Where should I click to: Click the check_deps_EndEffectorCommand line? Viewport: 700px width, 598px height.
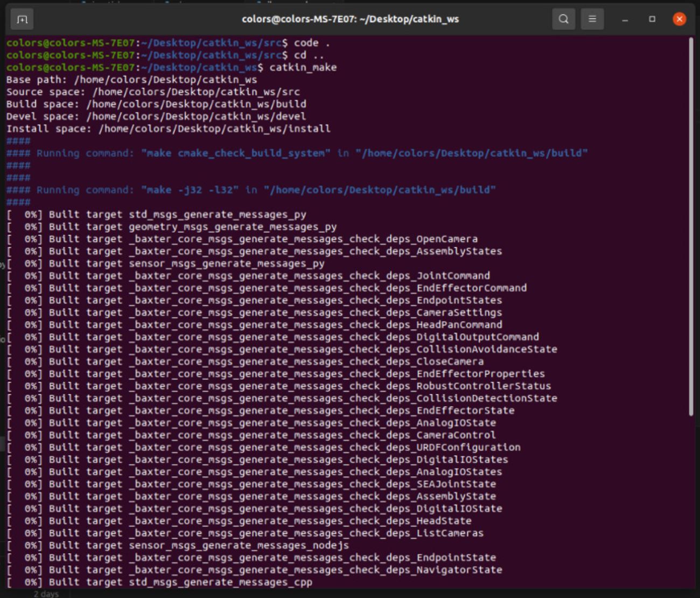click(267, 288)
